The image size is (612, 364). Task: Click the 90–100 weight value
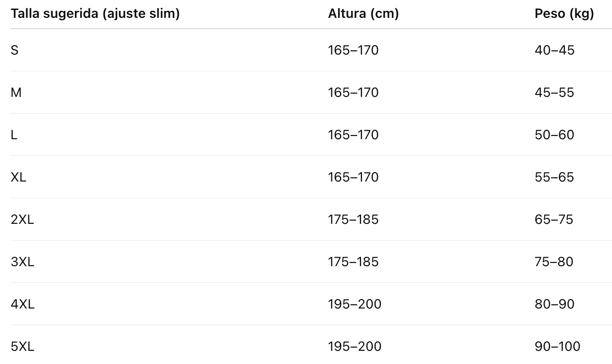point(557,347)
